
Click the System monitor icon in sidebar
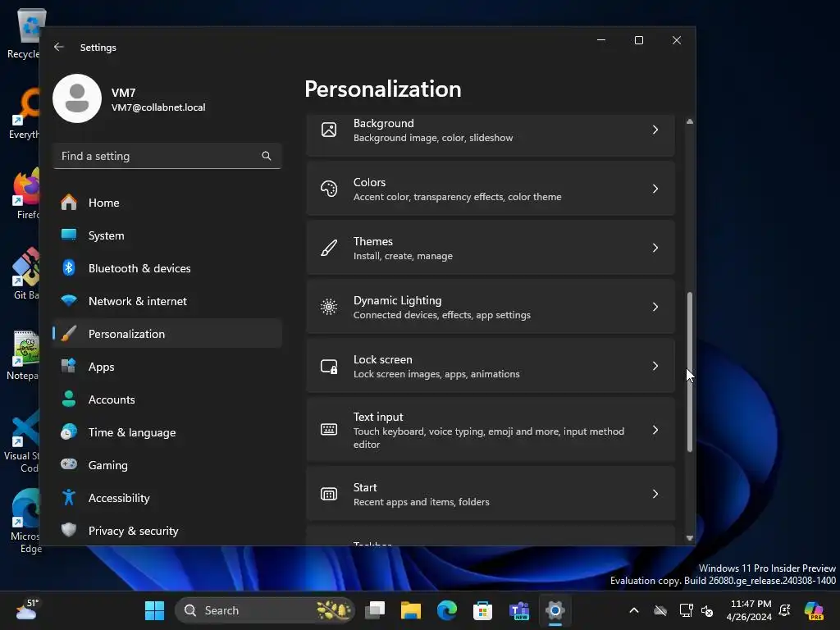click(x=69, y=235)
